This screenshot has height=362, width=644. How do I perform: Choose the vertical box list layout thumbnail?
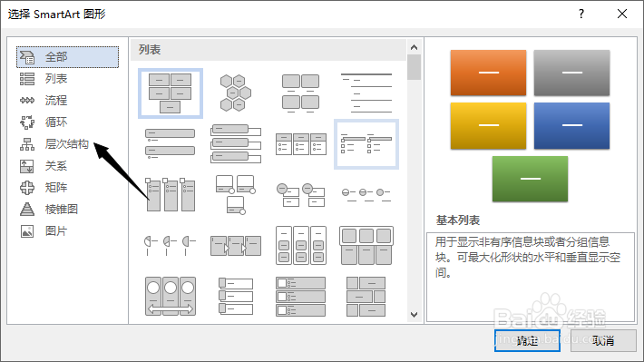tap(235, 144)
